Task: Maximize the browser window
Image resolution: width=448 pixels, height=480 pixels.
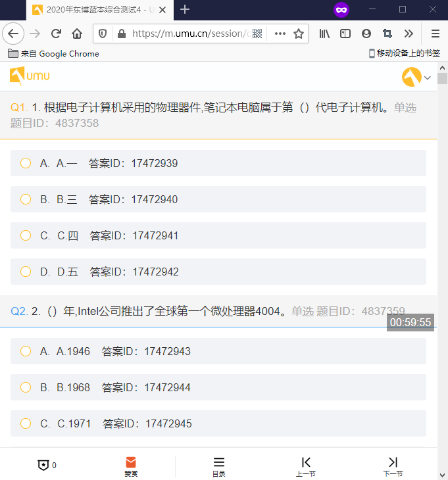Action: coord(403,9)
